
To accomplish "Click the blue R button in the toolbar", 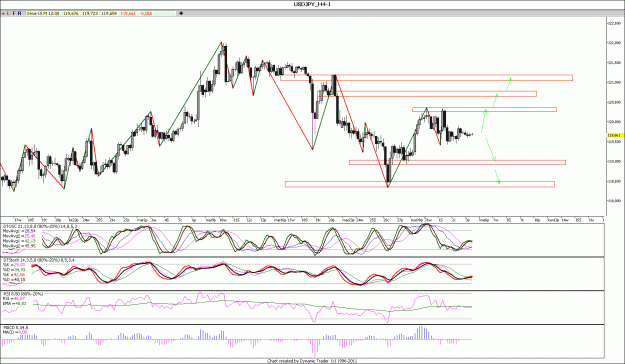I will pyautogui.click(x=20, y=14).
